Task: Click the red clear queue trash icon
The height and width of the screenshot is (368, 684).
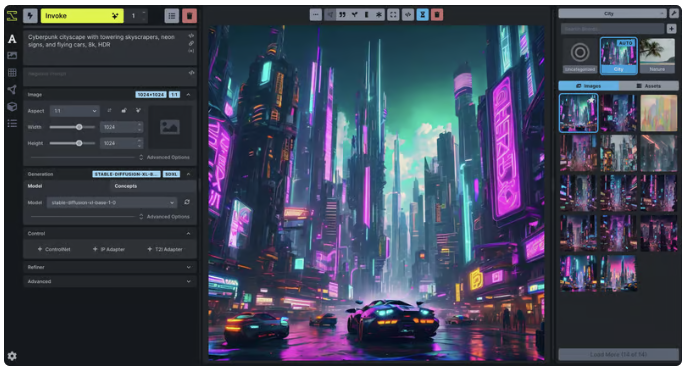Action: click(189, 16)
